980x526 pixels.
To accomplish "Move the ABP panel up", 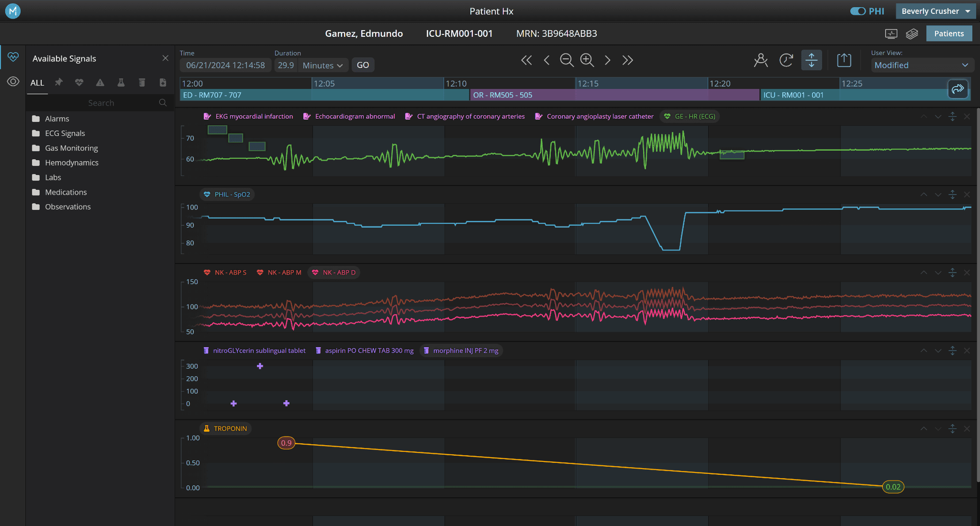I will (x=924, y=273).
